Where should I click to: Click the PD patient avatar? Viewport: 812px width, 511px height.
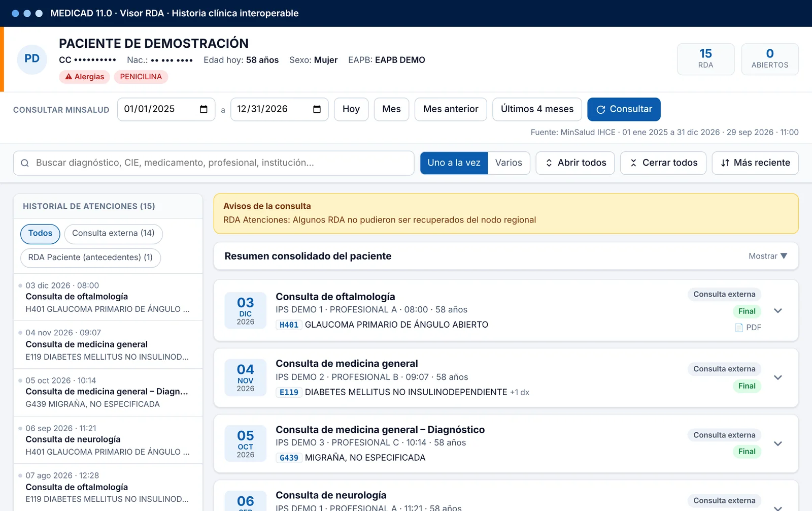[x=32, y=59]
